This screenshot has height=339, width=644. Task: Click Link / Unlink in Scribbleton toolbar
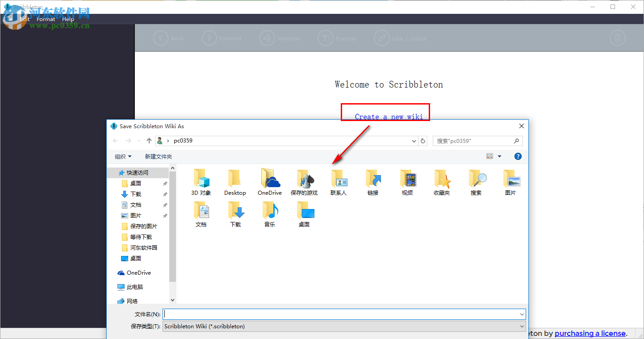401,38
